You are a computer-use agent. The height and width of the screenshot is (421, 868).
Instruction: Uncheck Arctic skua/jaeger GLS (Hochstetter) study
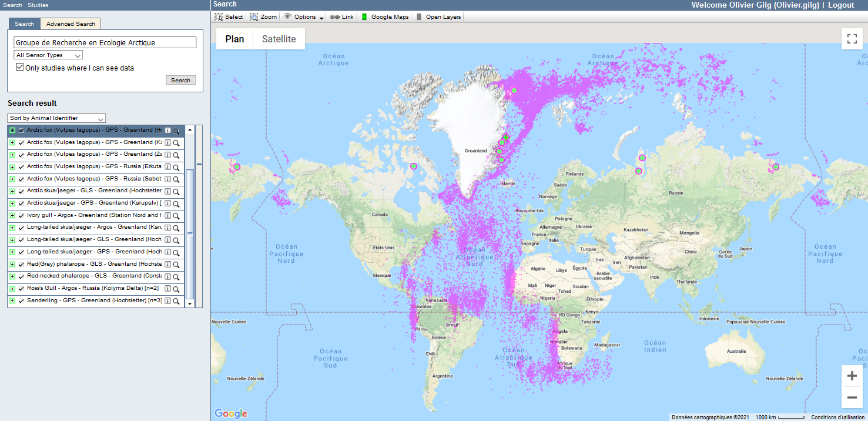coord(21,192)
